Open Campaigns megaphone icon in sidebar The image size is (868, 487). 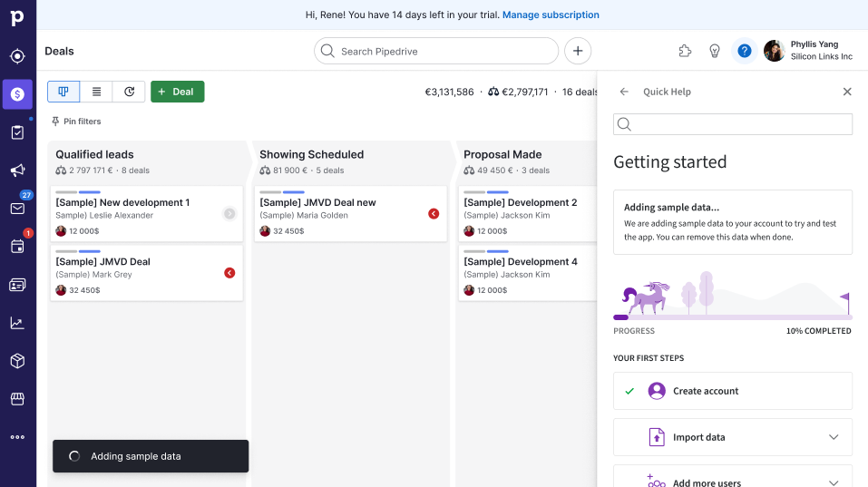click(x=17, y=170)
